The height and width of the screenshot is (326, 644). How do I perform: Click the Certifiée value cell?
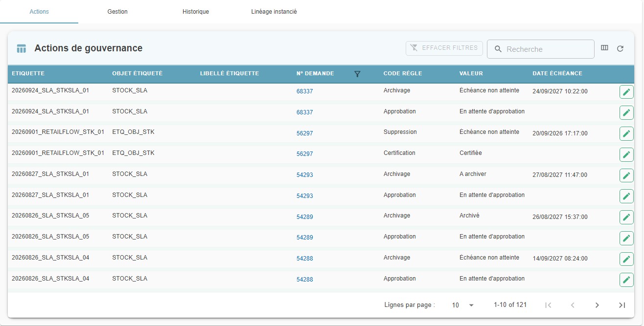point(471,153)
